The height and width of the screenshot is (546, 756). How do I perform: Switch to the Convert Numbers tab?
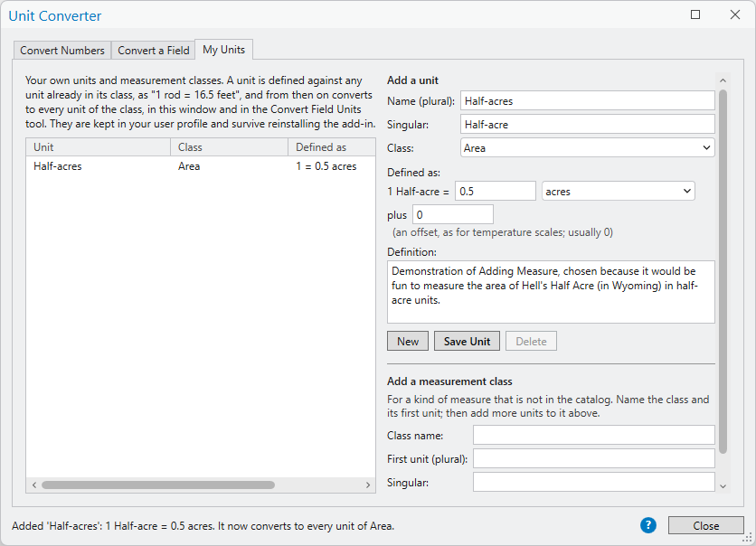62,50
